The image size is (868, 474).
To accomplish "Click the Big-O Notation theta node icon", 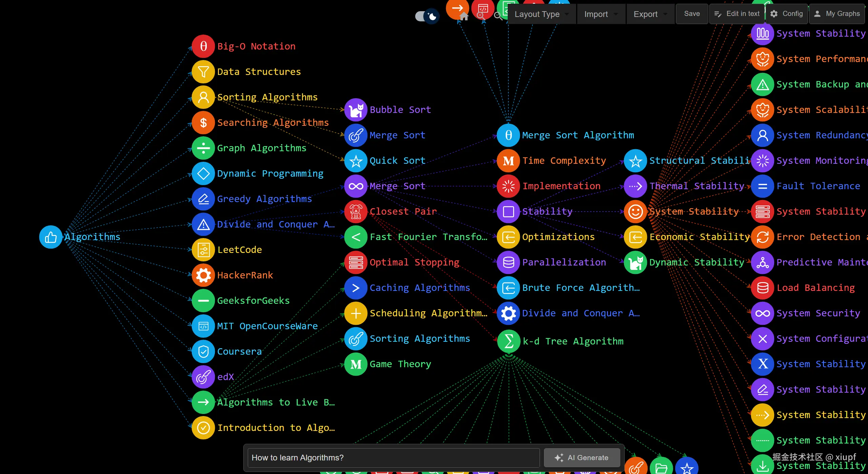I will click(203, 46).
